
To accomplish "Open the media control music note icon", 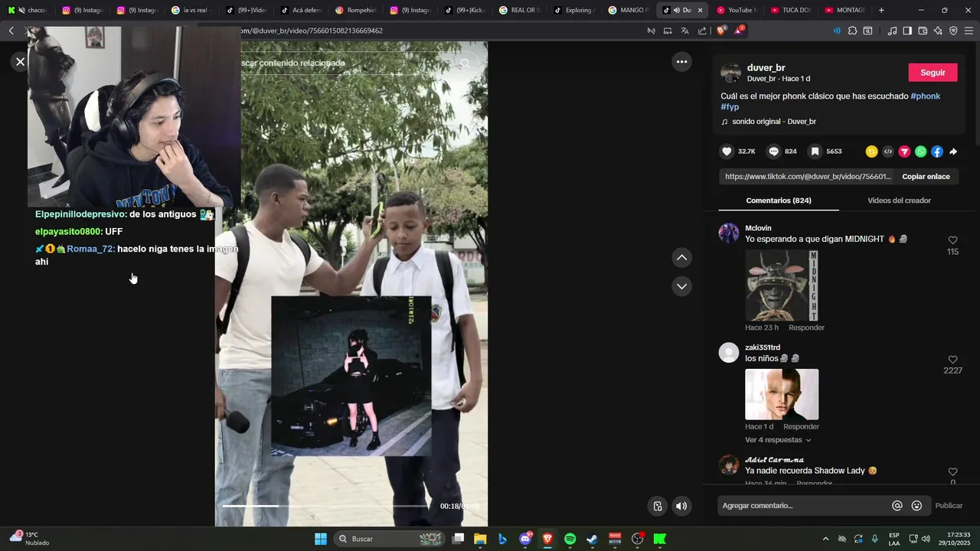I will click(x=892, y=31).
